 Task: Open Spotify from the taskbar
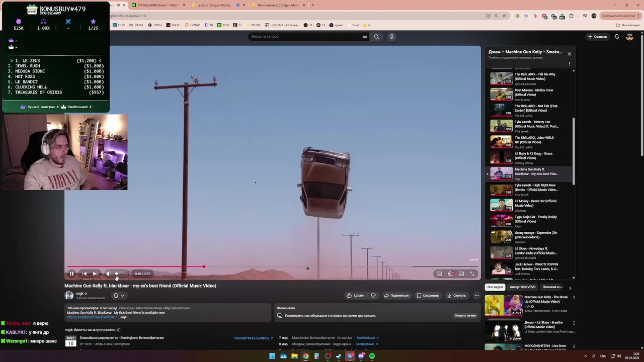click(x=372, y=356)
